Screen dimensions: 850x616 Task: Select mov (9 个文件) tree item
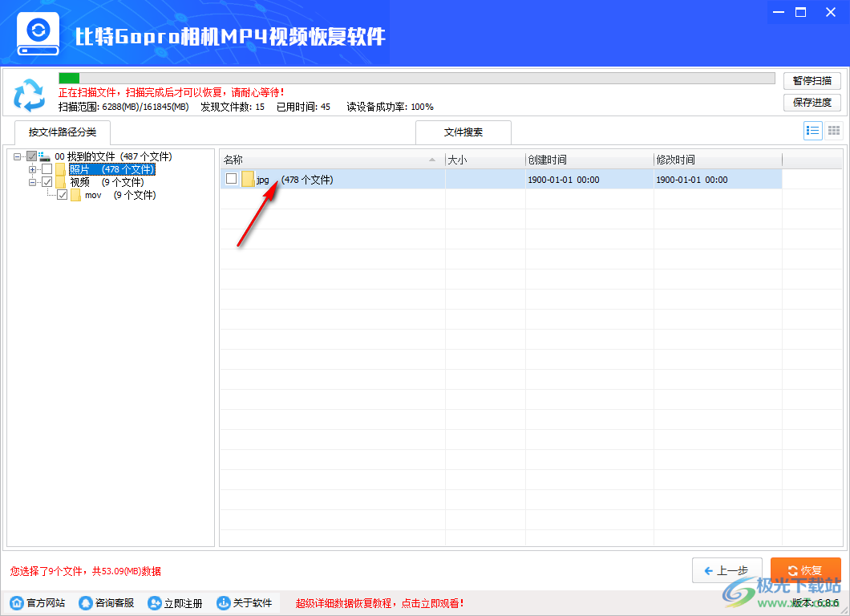point(119,195)
